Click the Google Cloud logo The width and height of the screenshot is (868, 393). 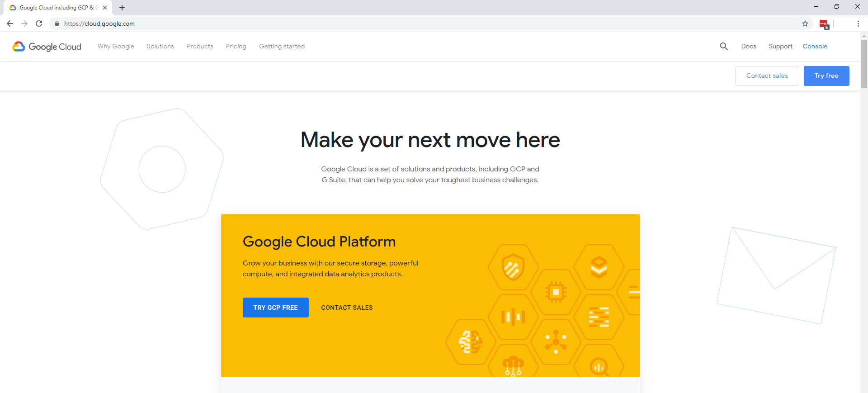[47, 47]
